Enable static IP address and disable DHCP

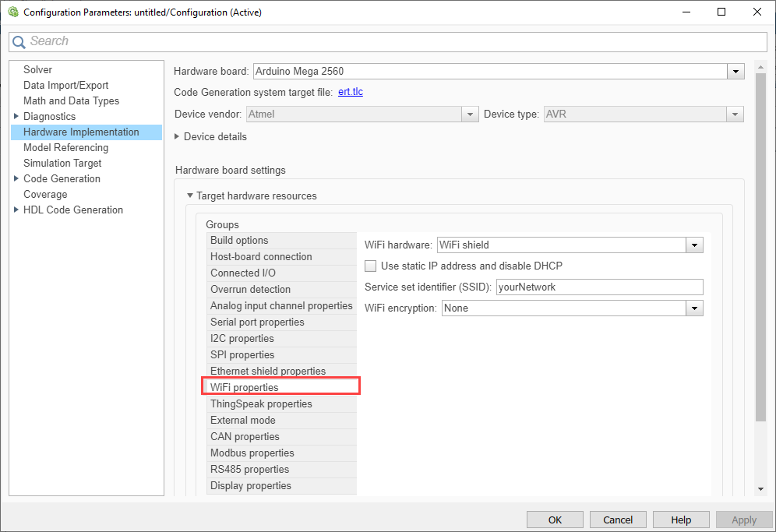tap(371, 266)
